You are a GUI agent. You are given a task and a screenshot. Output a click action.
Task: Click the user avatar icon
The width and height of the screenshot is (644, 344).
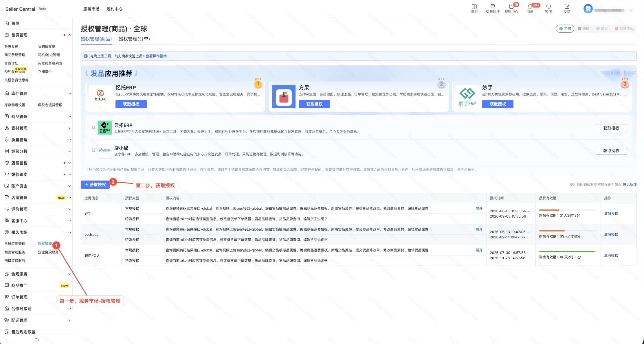pos(588,9)
